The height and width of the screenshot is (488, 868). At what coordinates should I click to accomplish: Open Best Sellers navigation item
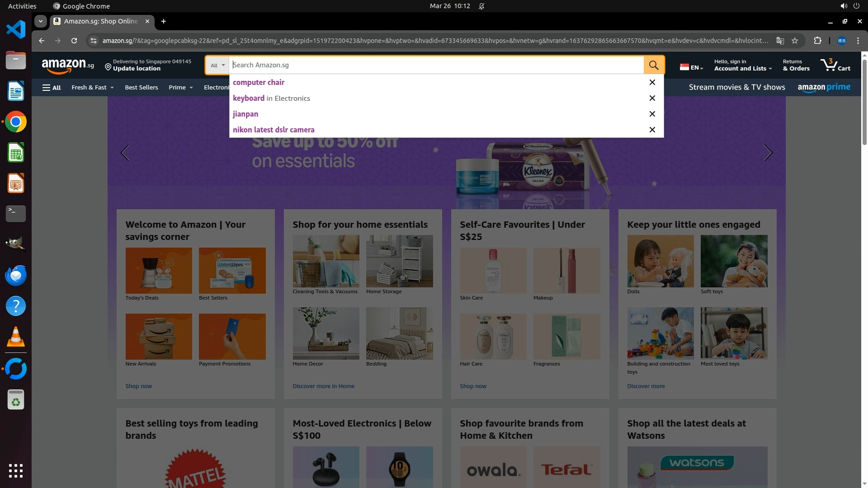(x=142, y=88)
